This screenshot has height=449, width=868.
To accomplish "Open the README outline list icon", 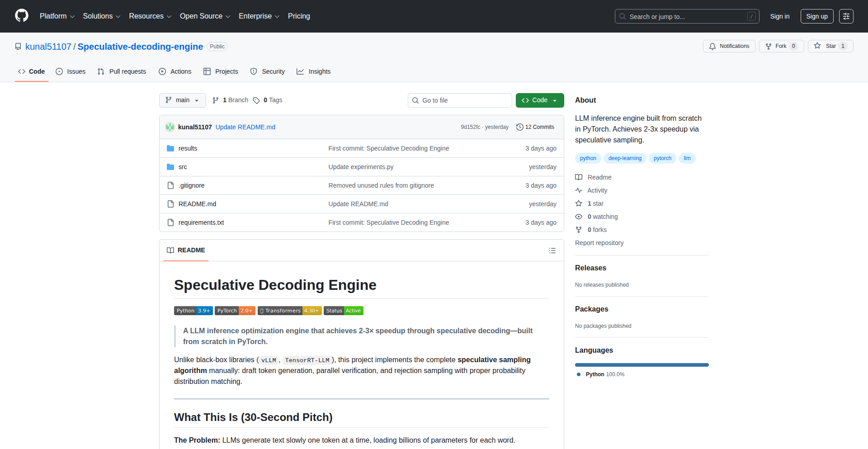I will point(552,250).
